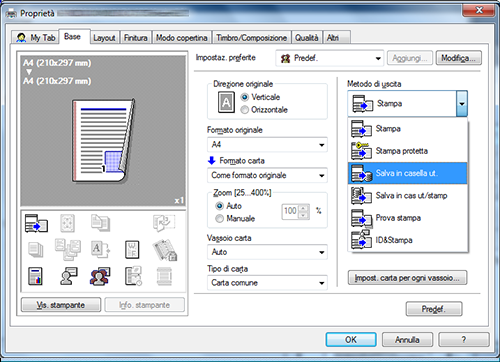This screenshot has width=500, height=362.
Task: Open help with the ? button
Action: 464,340
